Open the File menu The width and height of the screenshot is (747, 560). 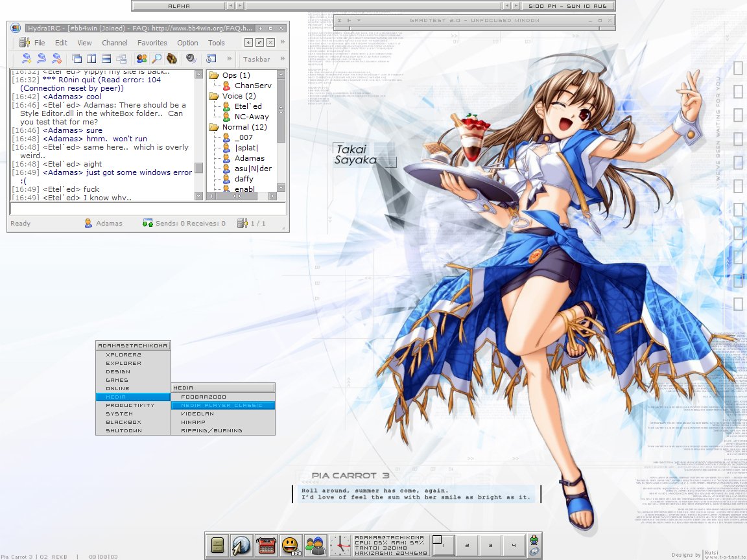(40, 43)
